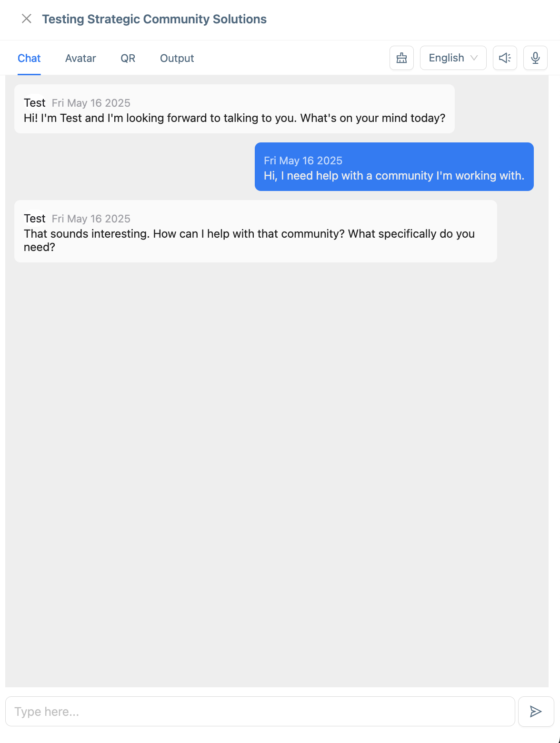View the Output tab
This screenshot has width=560, height=743.
[177, 58]
